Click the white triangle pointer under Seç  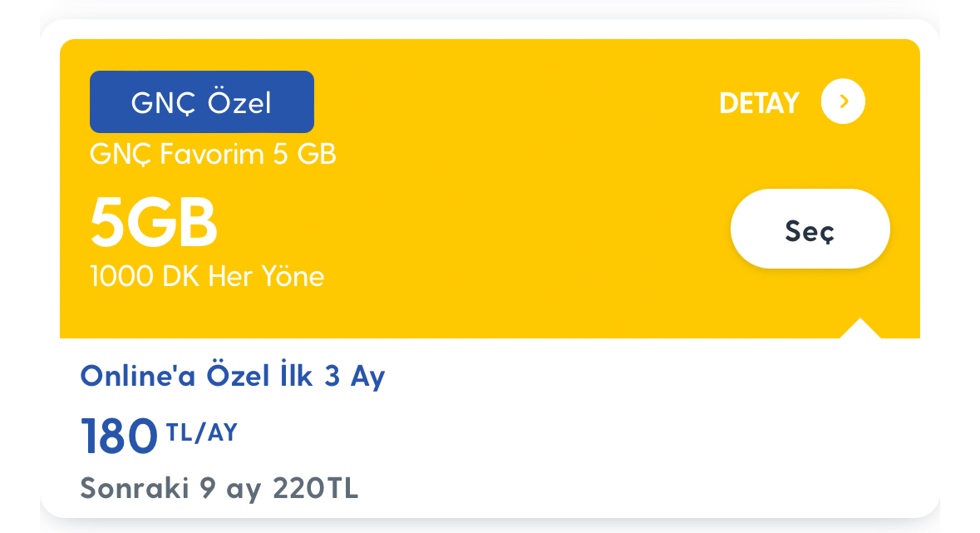pos(860,329)
